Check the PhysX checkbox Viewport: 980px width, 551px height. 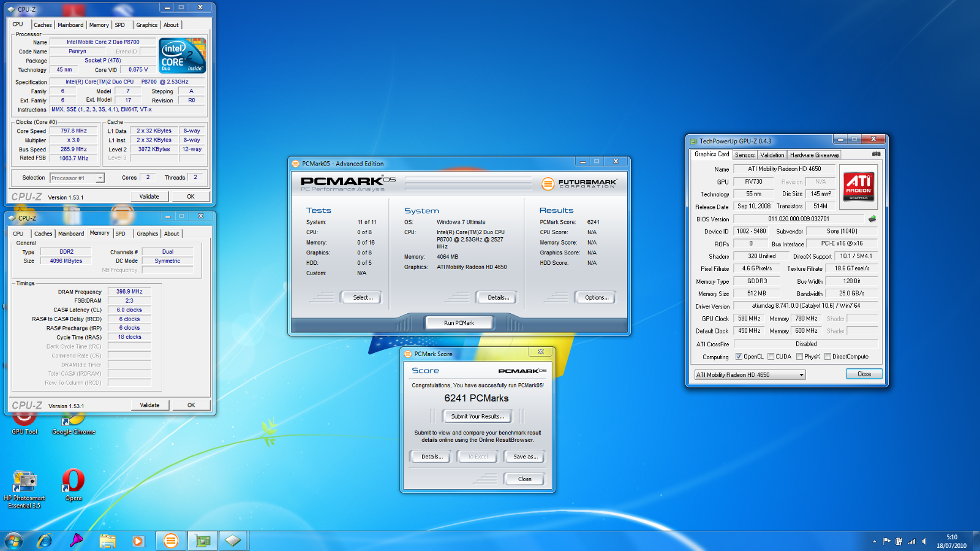click(799, 357)
